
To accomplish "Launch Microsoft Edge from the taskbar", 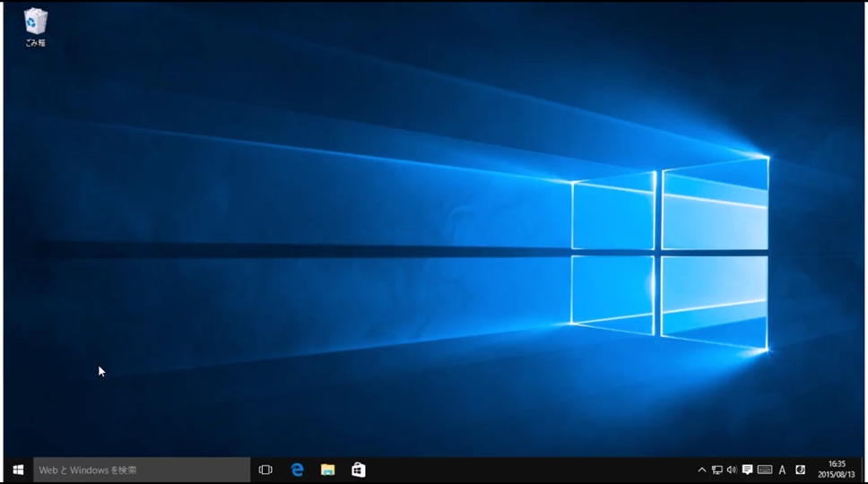I will coord(298,470).
